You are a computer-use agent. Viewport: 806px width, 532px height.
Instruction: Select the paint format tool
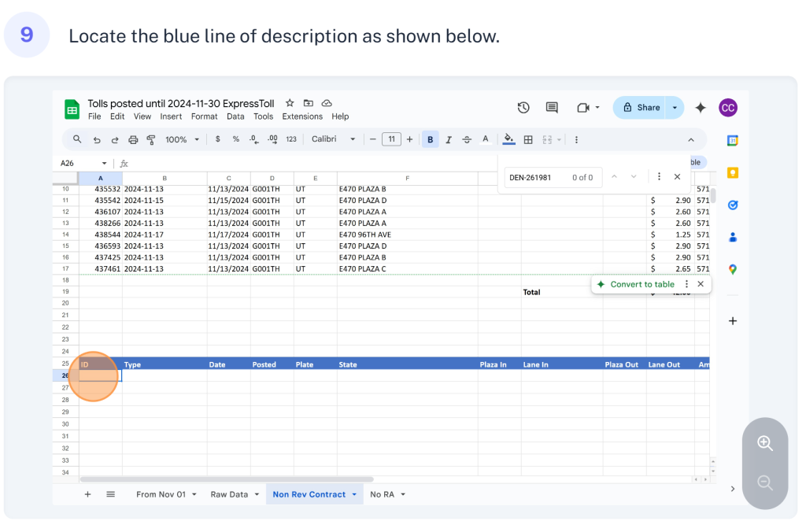[151, 139]
